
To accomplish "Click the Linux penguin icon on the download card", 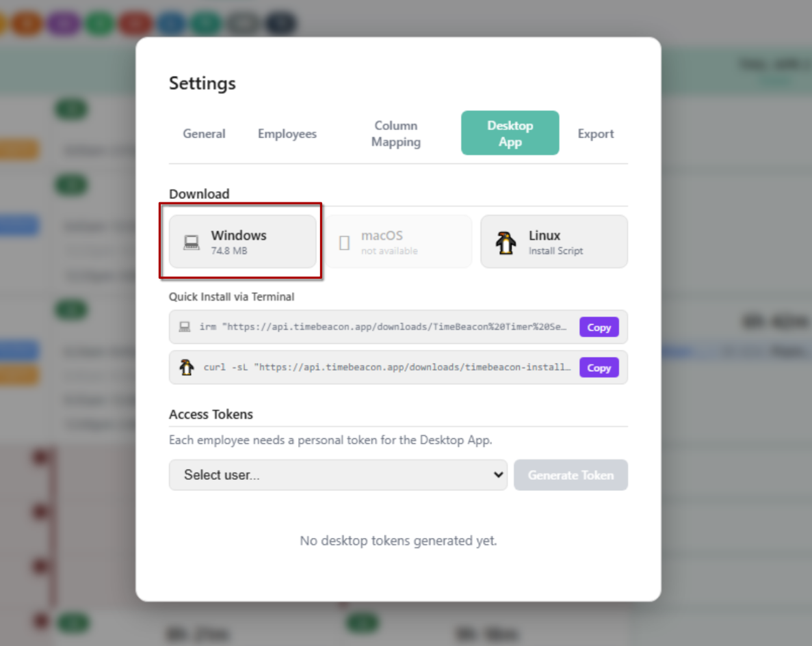I will [505, 241].
